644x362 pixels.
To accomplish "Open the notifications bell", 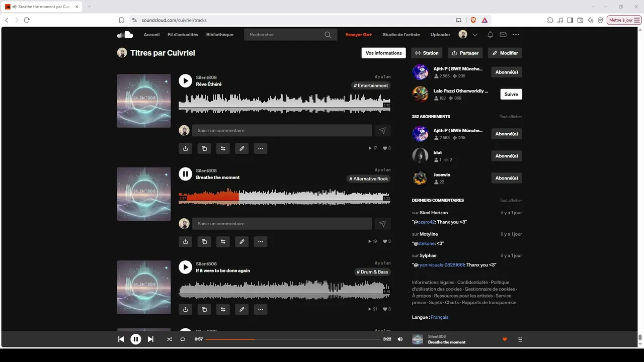I will click(x=490, y=35).
